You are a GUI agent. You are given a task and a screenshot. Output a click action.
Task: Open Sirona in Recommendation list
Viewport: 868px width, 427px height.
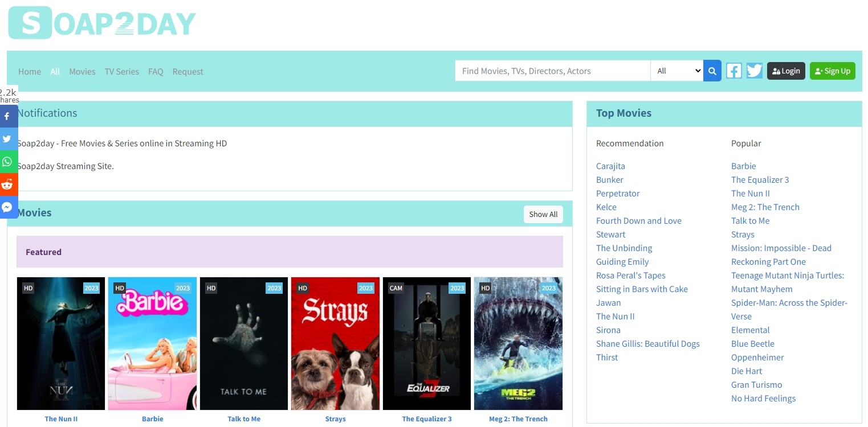coord(608,330)
